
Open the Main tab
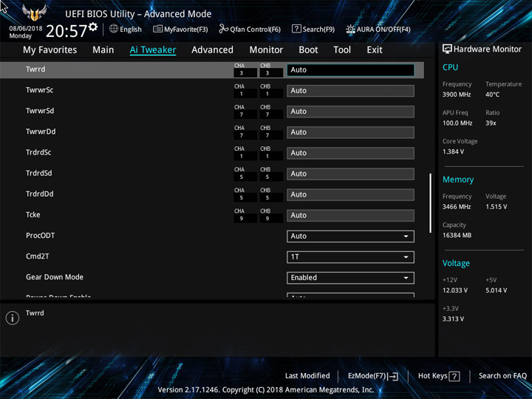tap(103, 50)
